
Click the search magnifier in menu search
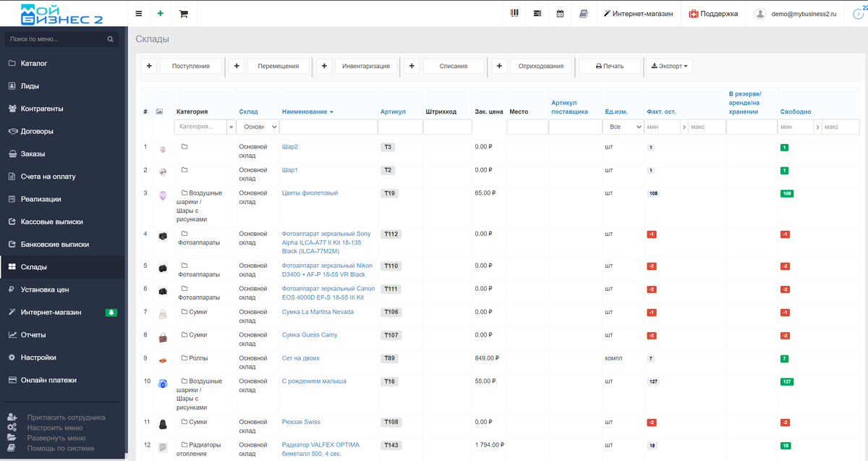tap(111, 39)
